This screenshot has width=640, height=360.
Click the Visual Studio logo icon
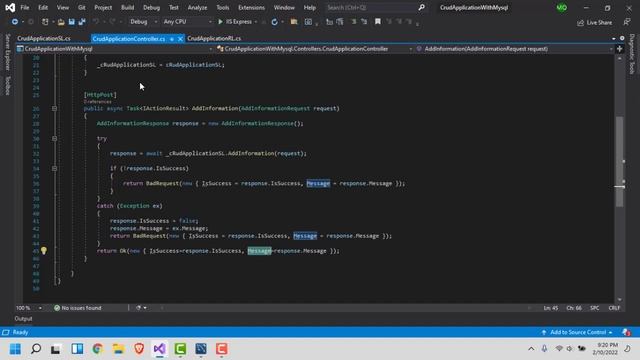pyautogui.click(x=10, y=7)
